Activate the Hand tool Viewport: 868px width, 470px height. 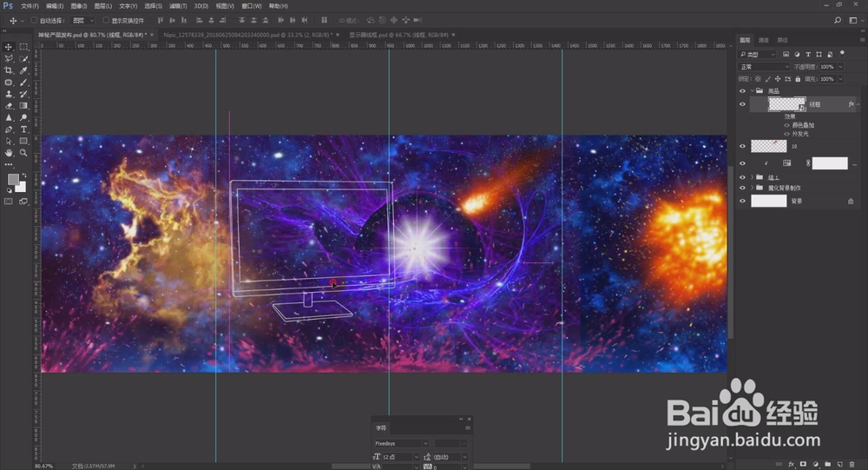9,152
